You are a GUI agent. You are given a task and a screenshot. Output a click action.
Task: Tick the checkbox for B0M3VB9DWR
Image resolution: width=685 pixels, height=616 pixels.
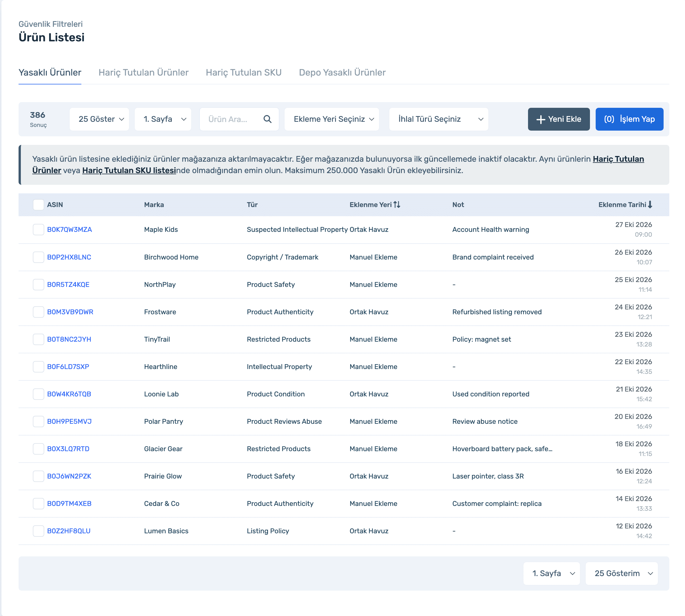tap(38, 312)
